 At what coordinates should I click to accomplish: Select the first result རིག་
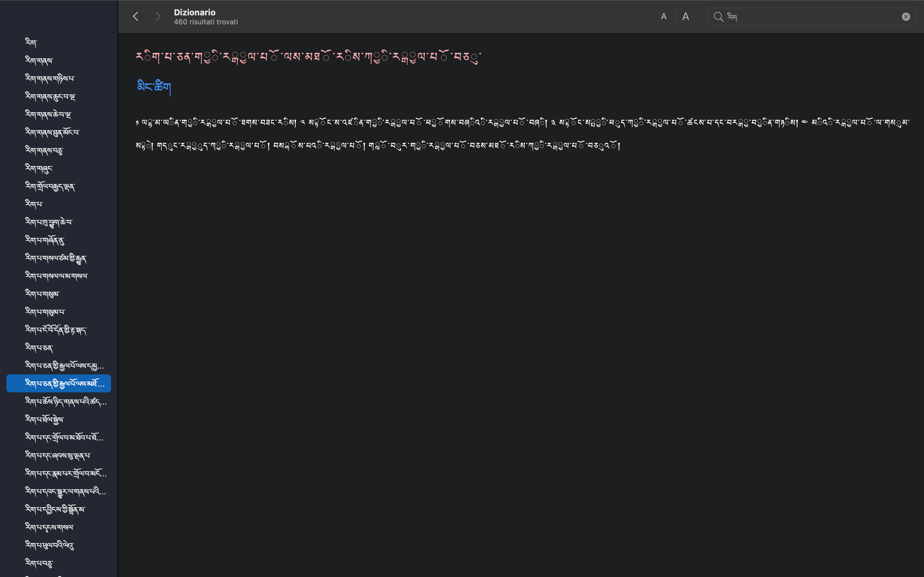(x=31, y=42)
